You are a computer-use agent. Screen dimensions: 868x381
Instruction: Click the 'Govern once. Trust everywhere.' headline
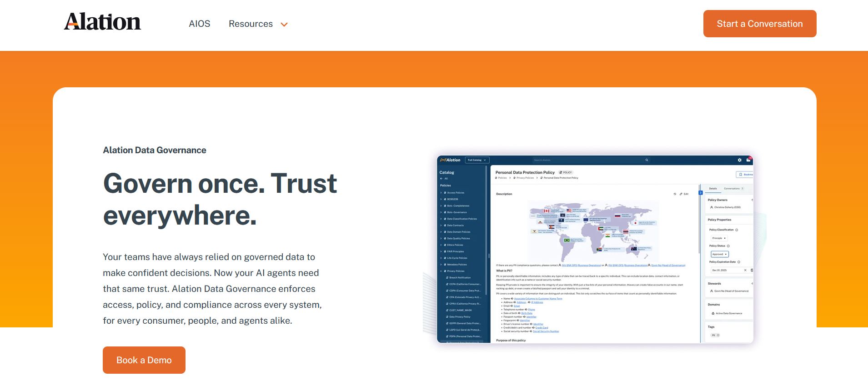point(220,199)
